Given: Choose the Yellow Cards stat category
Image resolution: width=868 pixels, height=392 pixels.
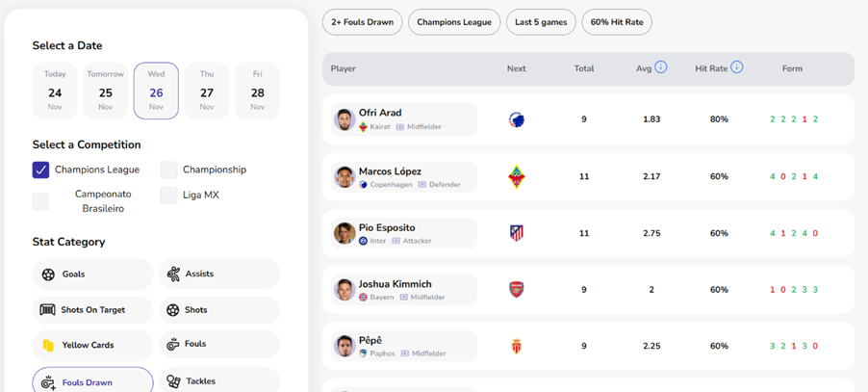Looking at the screenshot, I should pyautogui.click(x=92, y=344).
